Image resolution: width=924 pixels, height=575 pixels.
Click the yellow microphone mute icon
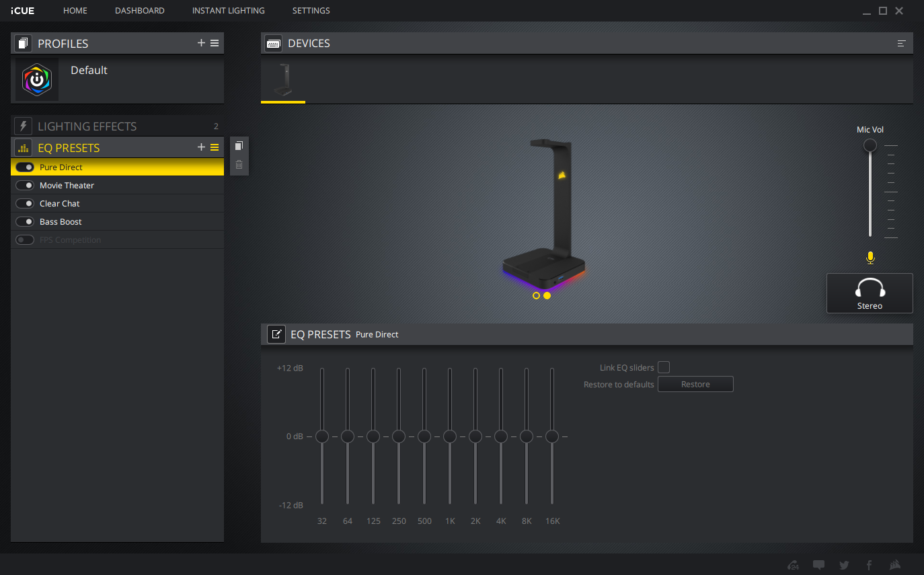click(x=870, y=258)
